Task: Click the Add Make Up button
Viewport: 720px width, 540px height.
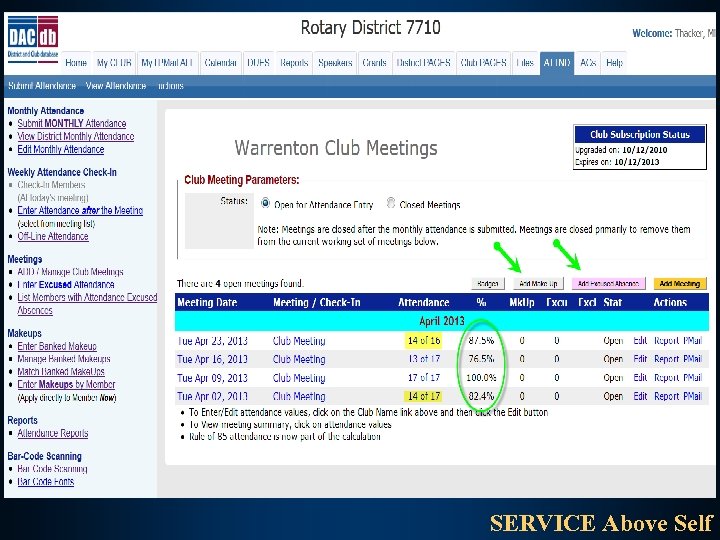Action: point(538,284)
